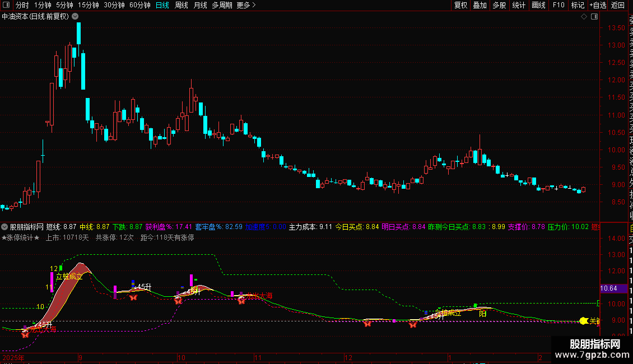The height and width of the screenshot is (364, 633).
Task: Click the 中线: 8.87 value
Action: click(95, 227)
